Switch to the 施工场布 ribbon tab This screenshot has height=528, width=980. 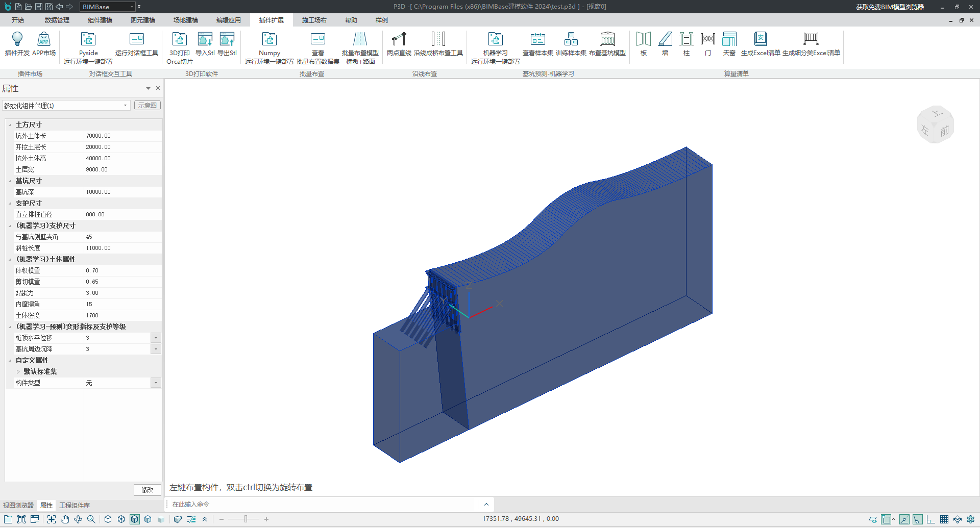[x=314, y=20]
